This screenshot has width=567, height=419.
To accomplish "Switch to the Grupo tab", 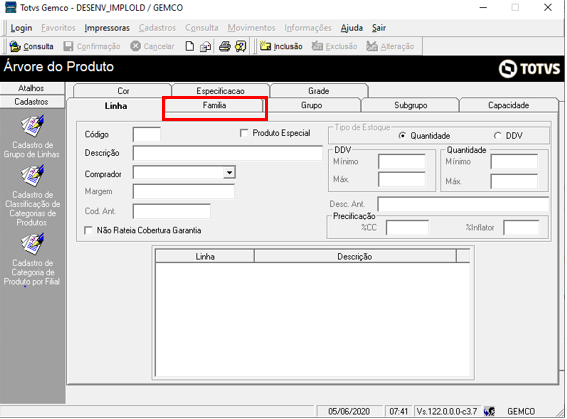I will point(312,106).
